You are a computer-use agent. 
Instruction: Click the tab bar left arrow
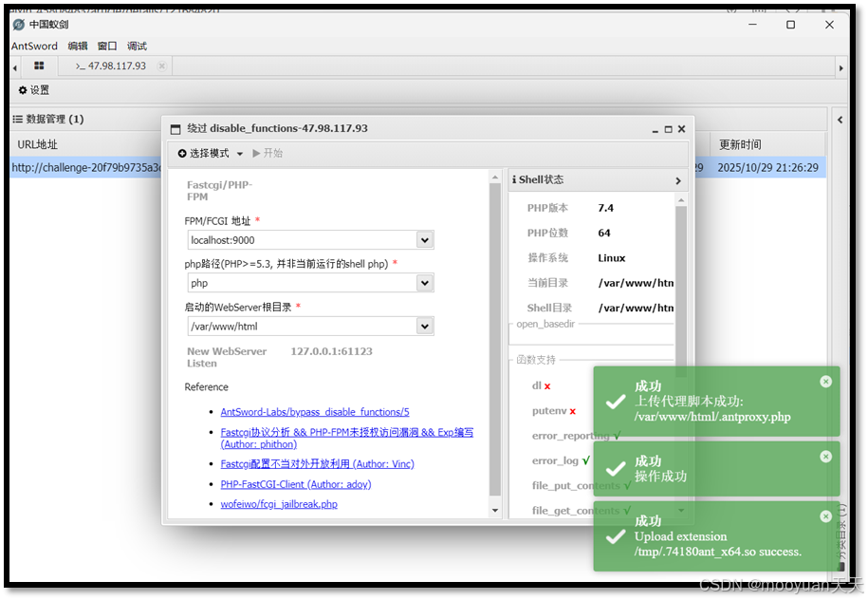pos(15,67)
